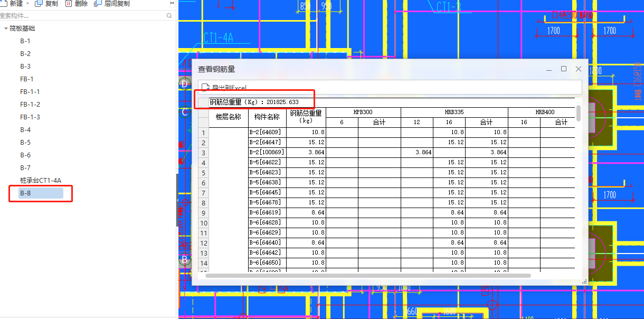Select FB-1-3 in the component tree
644x319 pixels.
click(30, 117)
